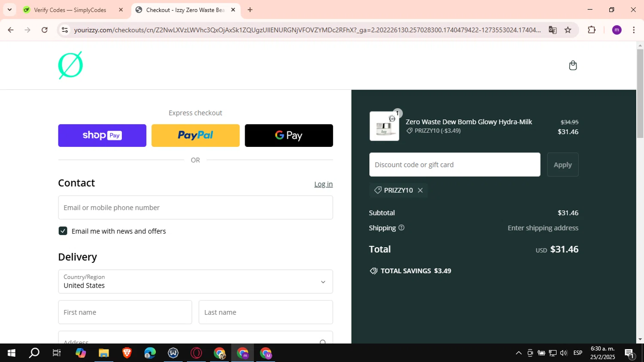The image size is (644, 362).
Task: Open the tab search dropdown arrow
Action: [9, 9]
